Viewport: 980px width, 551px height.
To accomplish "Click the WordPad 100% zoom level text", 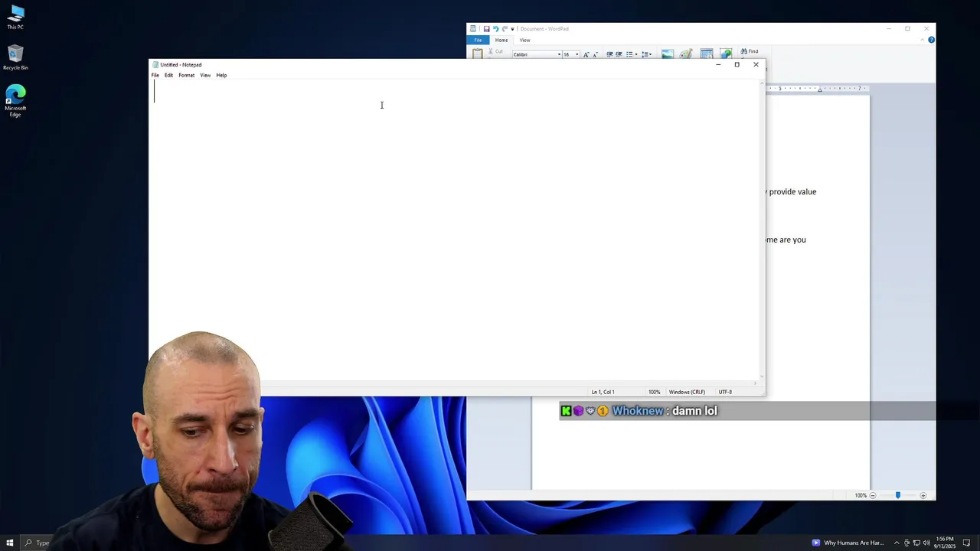I will coord(861,495).
